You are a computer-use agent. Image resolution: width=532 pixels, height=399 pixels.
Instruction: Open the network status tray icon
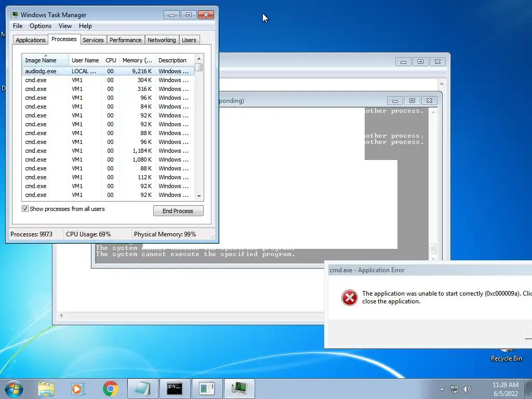tap(454, 389)
